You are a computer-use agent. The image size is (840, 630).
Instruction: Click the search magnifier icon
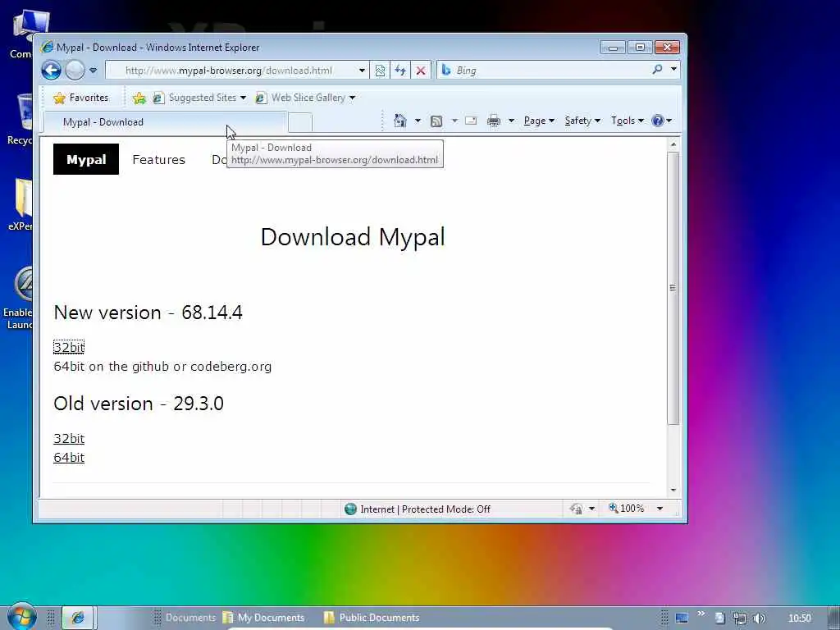[657, 70]
